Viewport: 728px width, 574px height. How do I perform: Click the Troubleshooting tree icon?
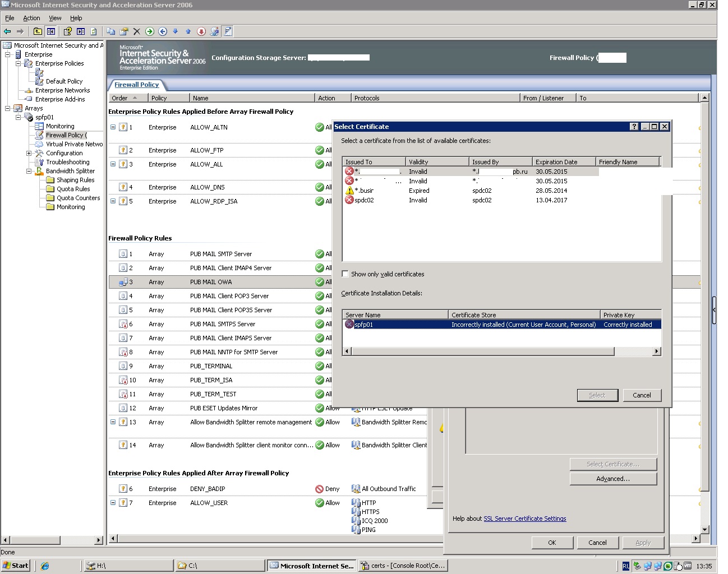tap(40, 162)
